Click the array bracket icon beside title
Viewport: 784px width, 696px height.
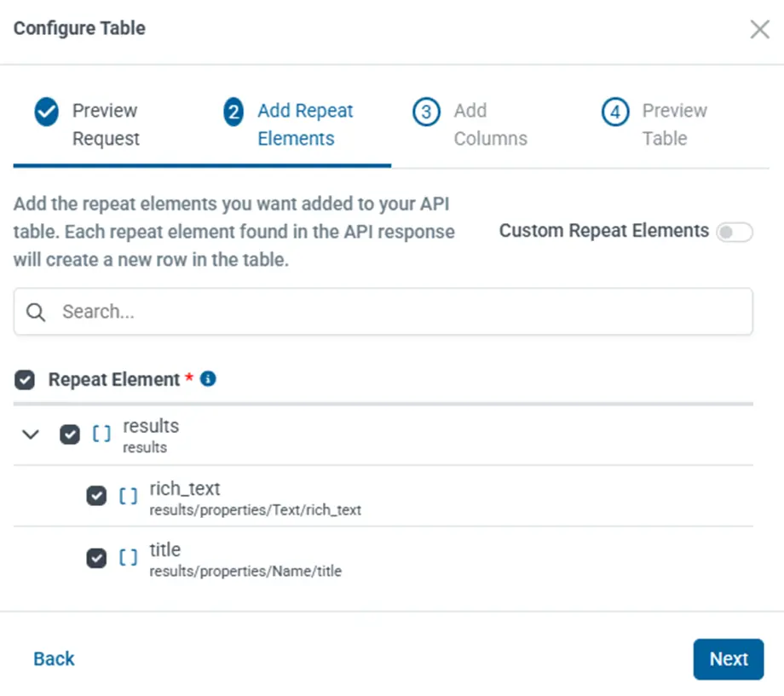(x=128, y=558)
